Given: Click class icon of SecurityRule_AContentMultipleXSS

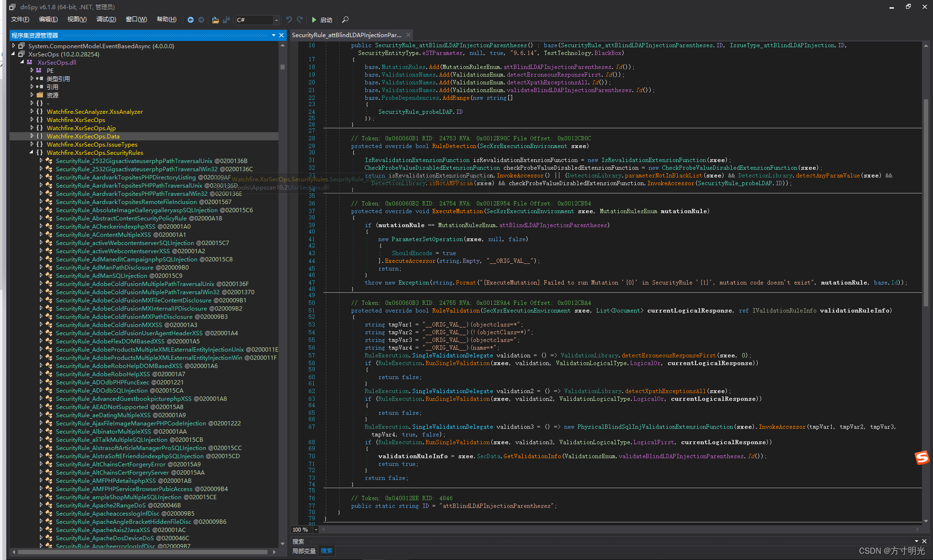Looking at the screenshot, I should 49,234.
